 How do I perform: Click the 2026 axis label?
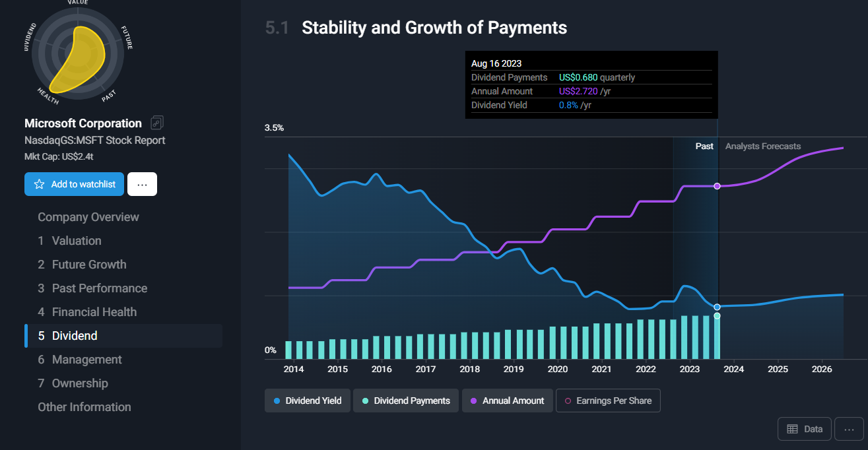[822, 369]
